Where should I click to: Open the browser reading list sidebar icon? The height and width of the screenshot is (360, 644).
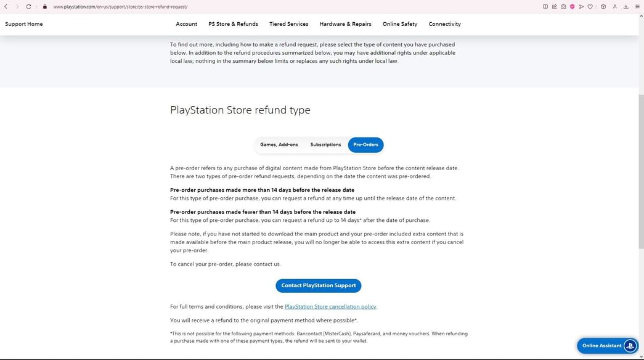pos(545,6)
